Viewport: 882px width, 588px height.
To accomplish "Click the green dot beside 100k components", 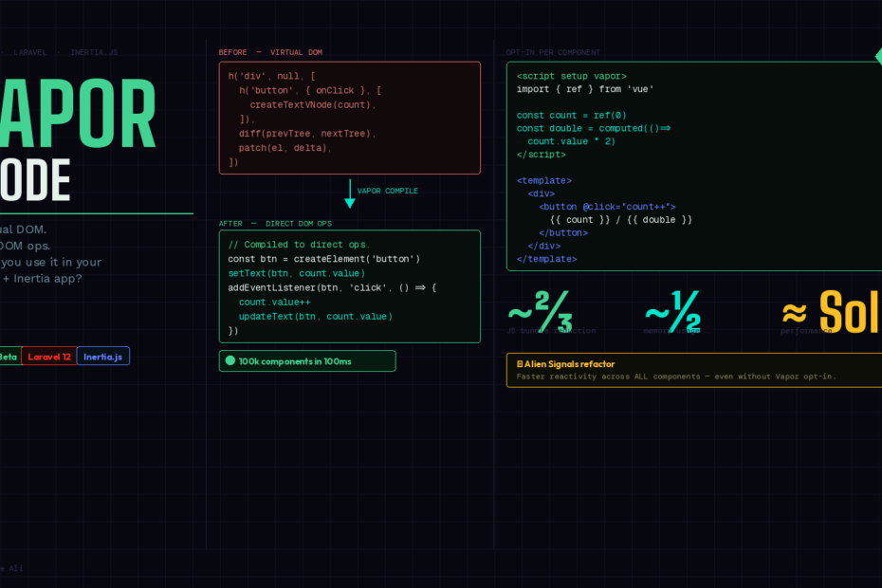I will 230,360.
